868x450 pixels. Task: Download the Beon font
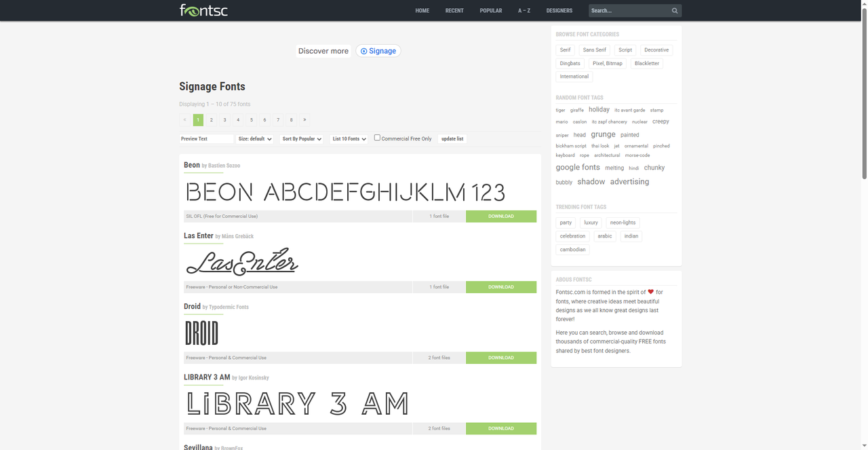(x=500, y=217)
